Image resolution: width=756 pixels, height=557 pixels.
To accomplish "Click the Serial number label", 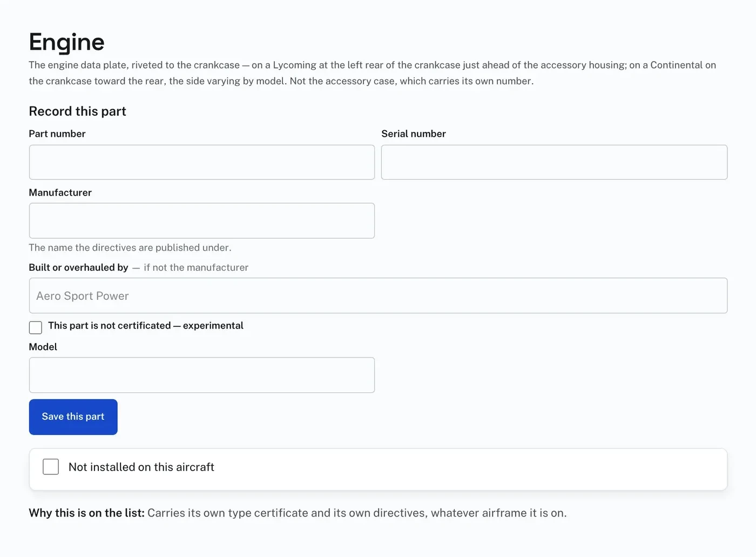I will click(414, 133).
